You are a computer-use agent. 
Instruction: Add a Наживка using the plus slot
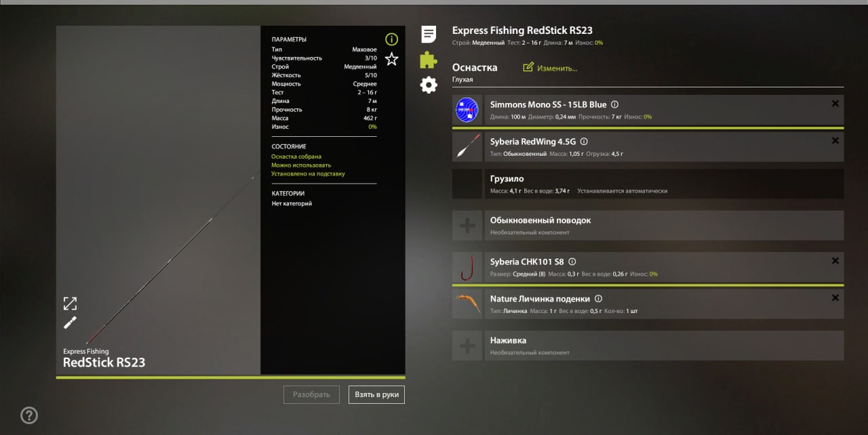[467, 346]
